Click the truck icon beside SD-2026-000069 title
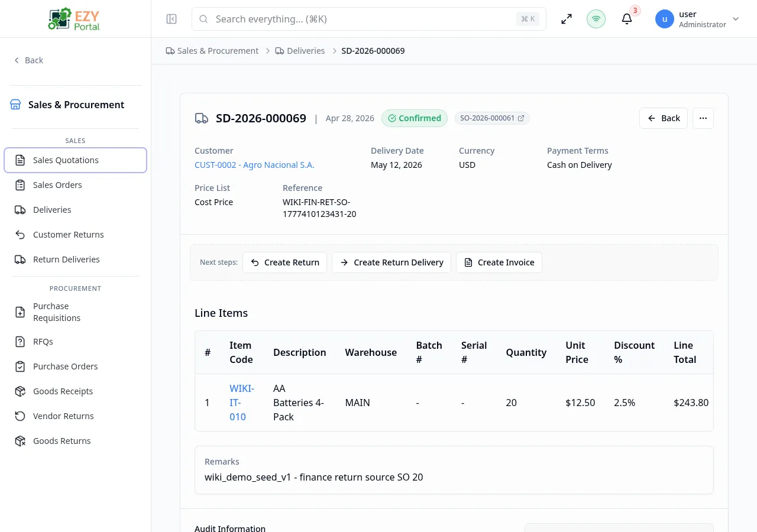Viewport: 757px width, 532px height. pos(202,118)
